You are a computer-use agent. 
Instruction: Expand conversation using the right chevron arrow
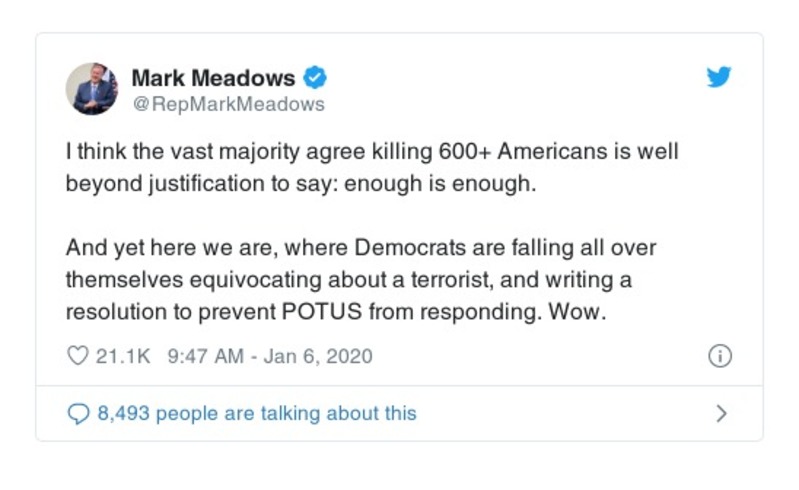pos(722,413)
